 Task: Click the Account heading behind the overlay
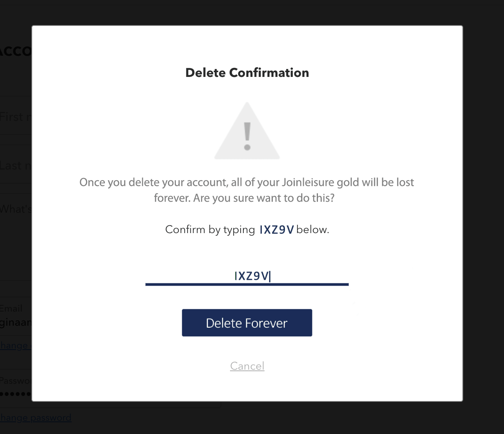16,51
